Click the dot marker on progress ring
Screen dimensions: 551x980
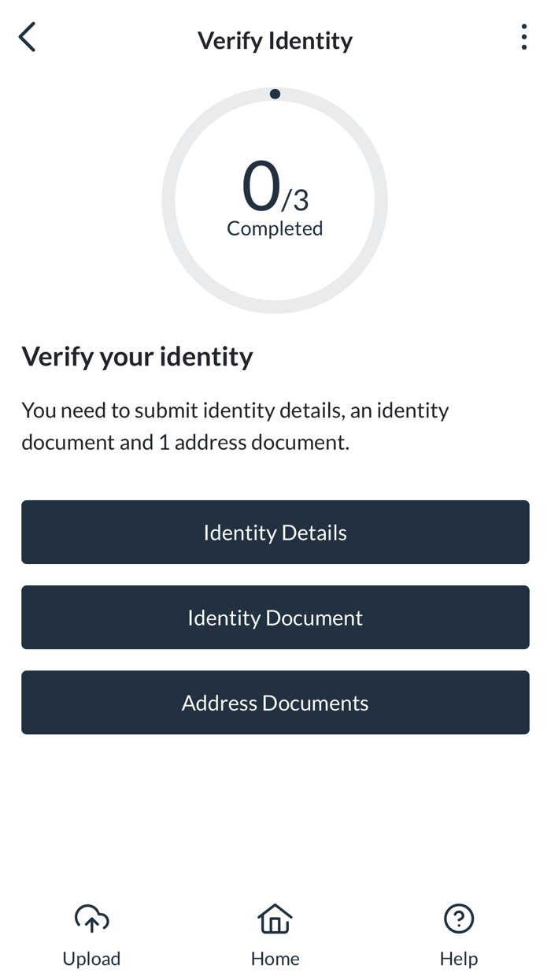(x=275, y=94)
